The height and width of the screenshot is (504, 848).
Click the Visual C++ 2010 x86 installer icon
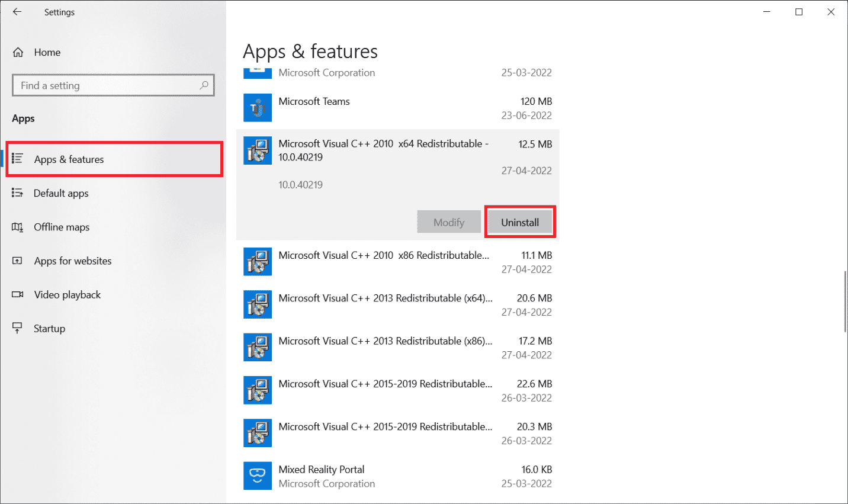258,262
